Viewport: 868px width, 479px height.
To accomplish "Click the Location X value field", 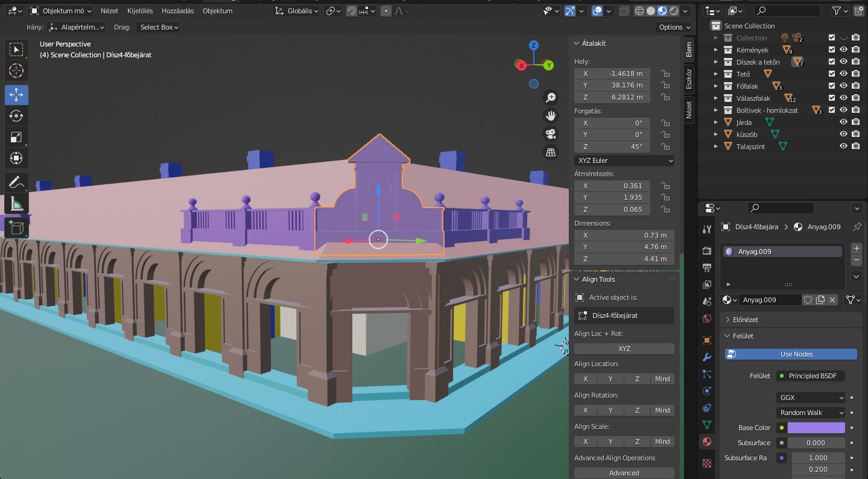I will click(612, 74).
